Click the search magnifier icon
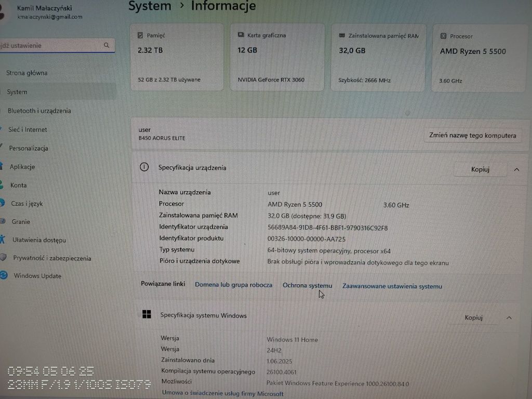The height and width of the screenshot is (399, 532). click(107, 45)
